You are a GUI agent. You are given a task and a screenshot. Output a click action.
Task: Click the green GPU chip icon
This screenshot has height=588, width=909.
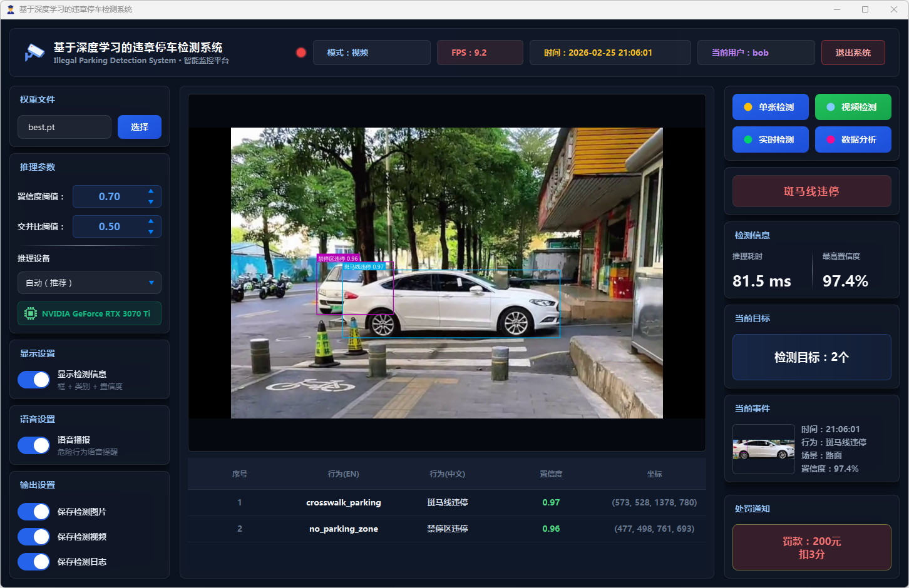coord(30,313)
